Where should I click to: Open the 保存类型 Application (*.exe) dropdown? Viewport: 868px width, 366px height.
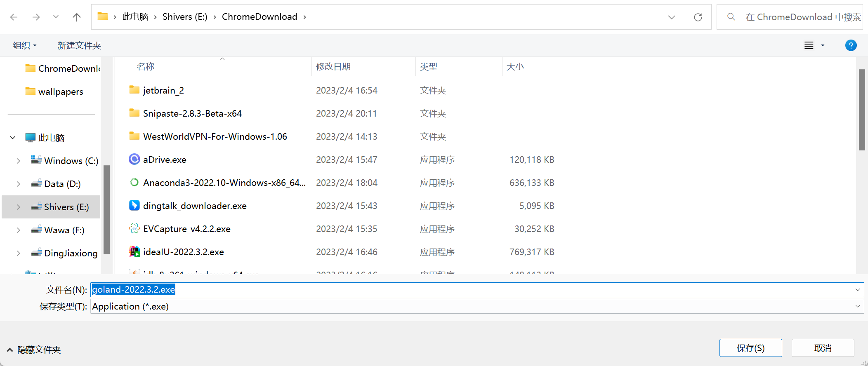pyautogui.click(x=477, y=306)
